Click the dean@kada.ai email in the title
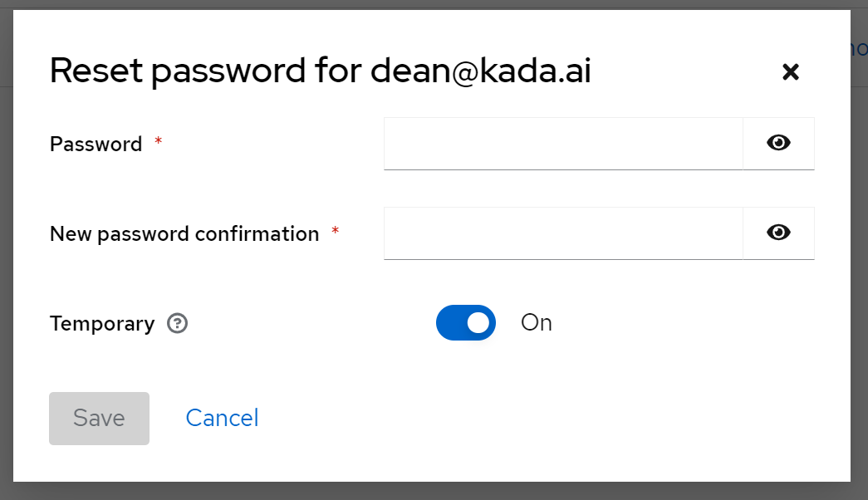 [x=480, y=72]
